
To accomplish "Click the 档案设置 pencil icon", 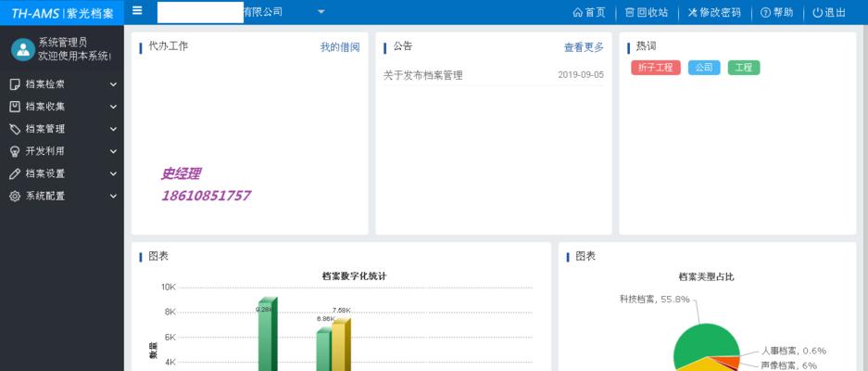I will point(15,173).
